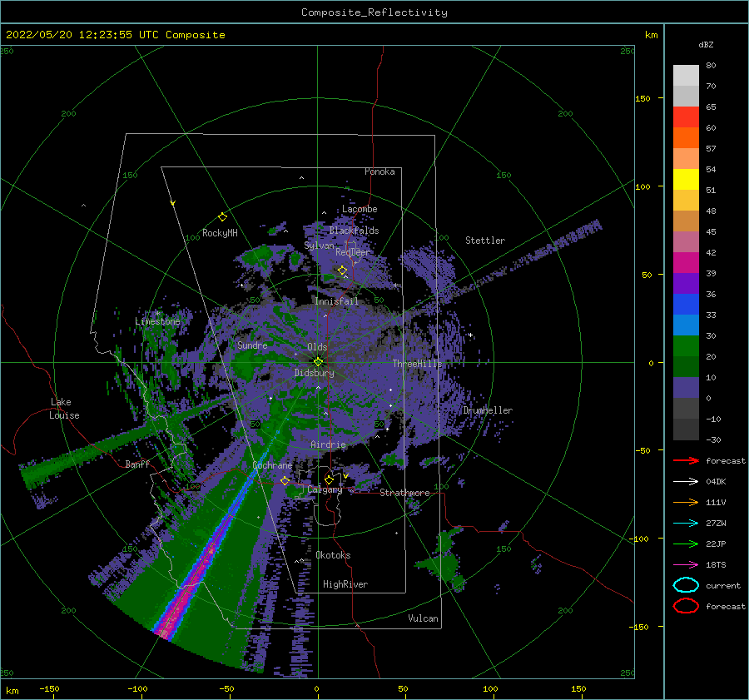749x700 pixels.
Task: Click the yellow diamond marker below RedDeer
Action: pyautogui.click(x=342, y=271)
